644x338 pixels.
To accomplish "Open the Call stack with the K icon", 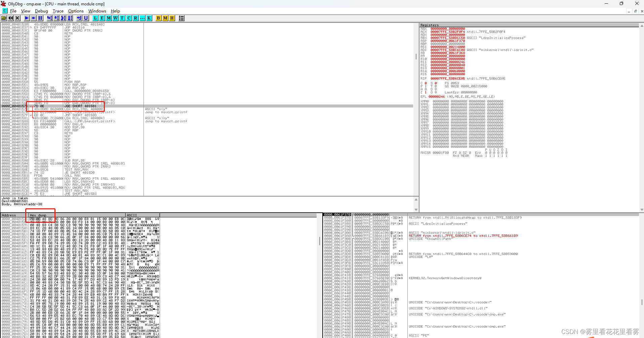I will (149, 18).
